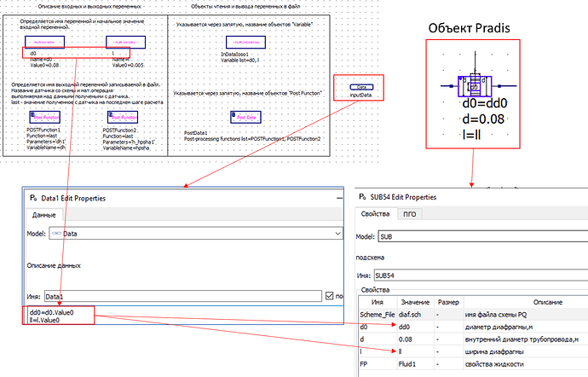This screenshot has width=588, height=377.
Task: Switch to the ПГО tab
Action: point(410,214)
